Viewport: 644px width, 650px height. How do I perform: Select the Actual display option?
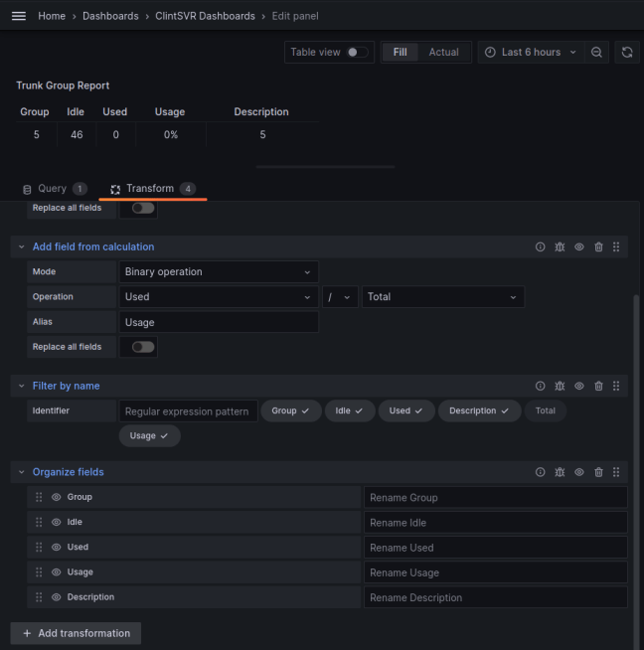coord(443,53)
